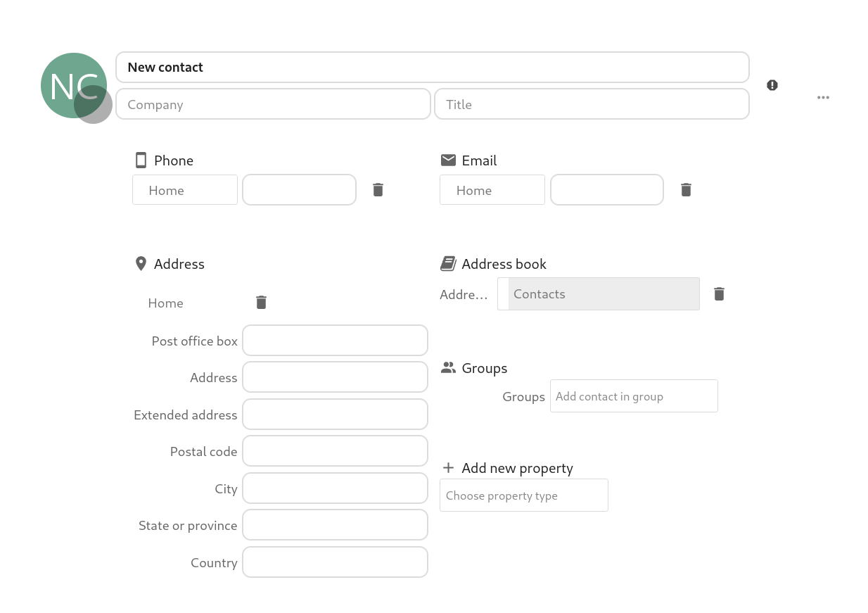Click into the Company field

[x=273, y=104]
